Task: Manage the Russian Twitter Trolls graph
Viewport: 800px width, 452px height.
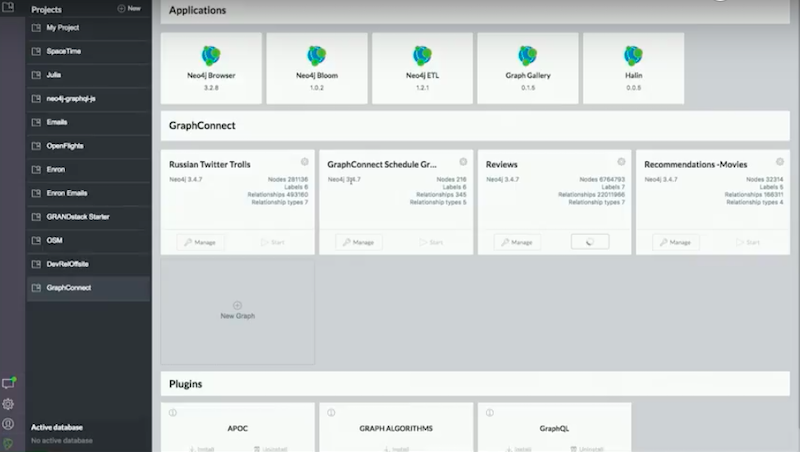Action: pos(200,242)
